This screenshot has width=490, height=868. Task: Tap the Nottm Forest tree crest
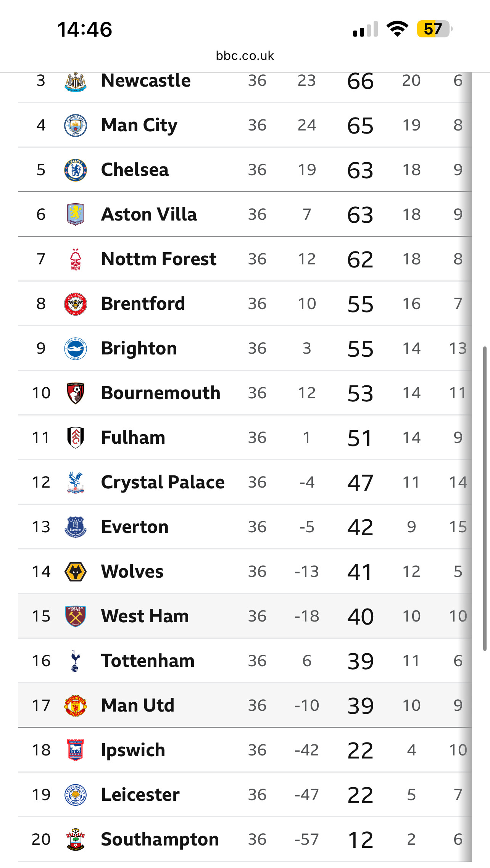[x=76, y=259]
